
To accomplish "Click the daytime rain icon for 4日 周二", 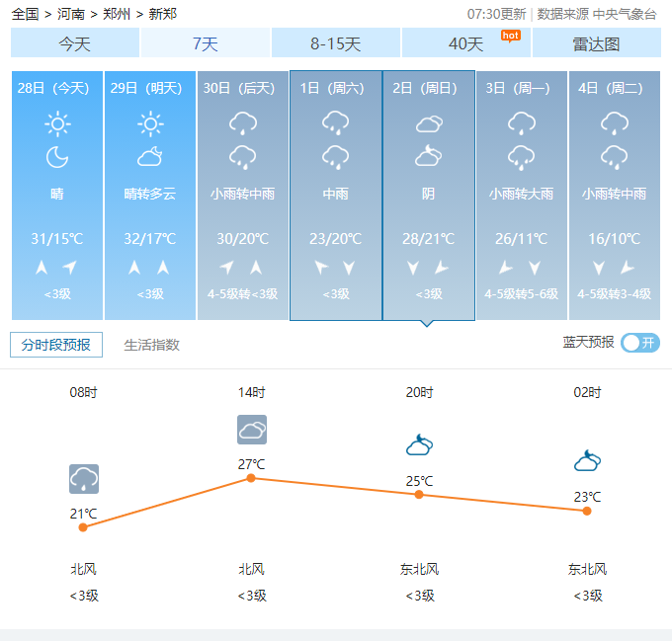I will [x=615, y=123].
